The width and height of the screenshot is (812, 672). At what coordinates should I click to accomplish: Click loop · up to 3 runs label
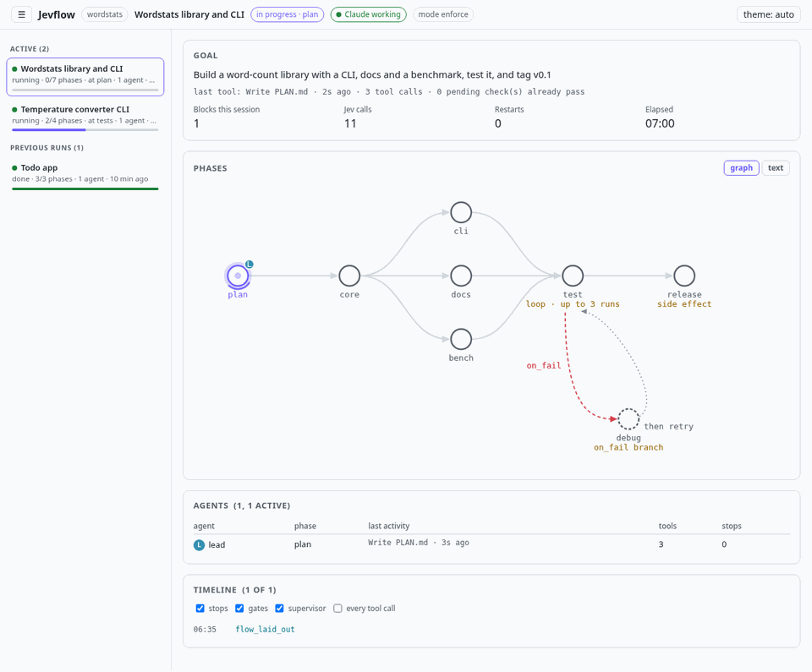click(573, 304)
